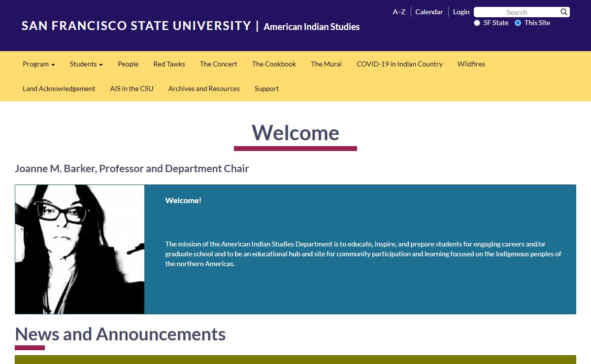The image size is (591, 364).
Task: Open the Wildfires menu item
Action: coord(471,64)
